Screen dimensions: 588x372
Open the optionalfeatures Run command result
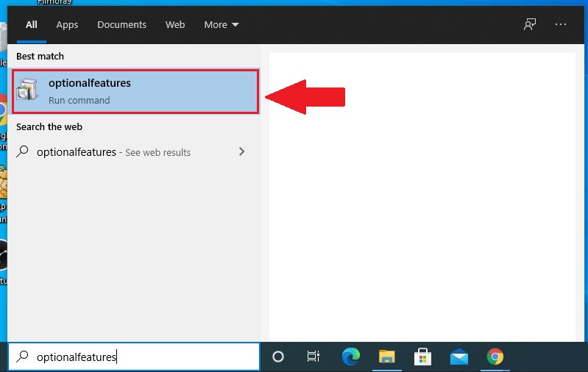[x=135, y=91]
